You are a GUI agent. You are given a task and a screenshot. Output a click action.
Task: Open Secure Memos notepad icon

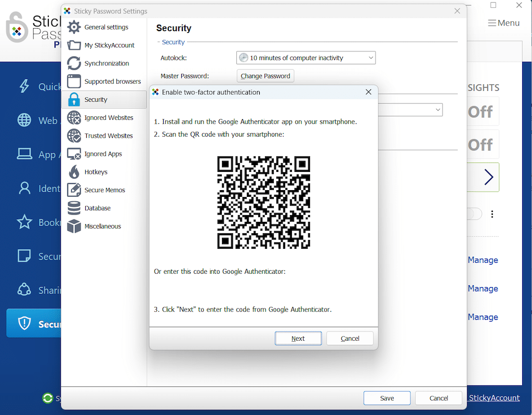[74, 190]
